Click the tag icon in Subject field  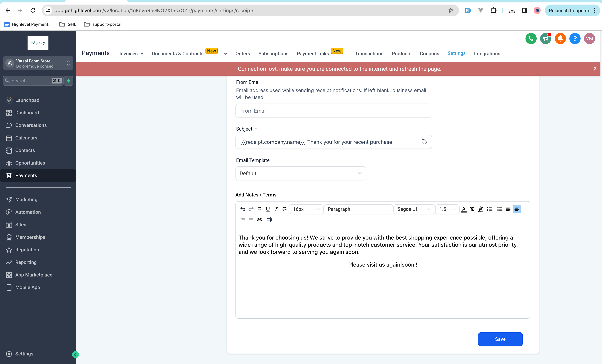pyautogui.click(x=424, y=142)
